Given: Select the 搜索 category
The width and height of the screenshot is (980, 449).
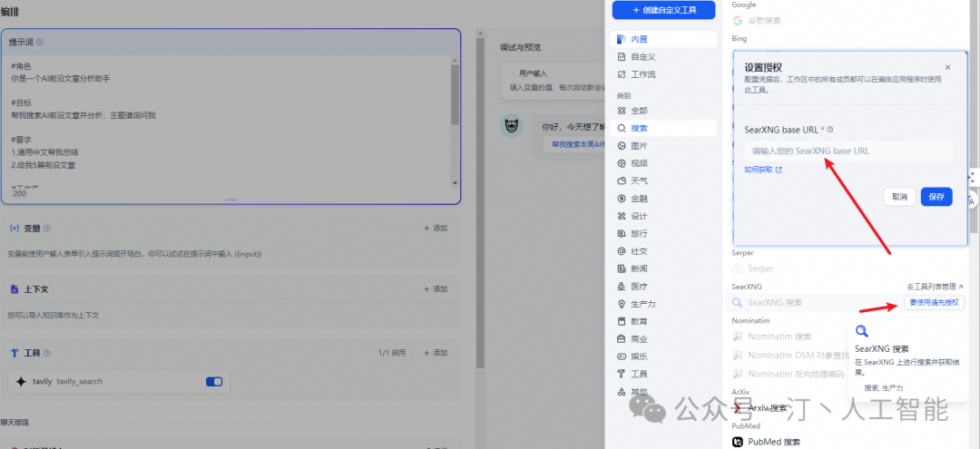Looking at the screenshot, I should [663, 128].
